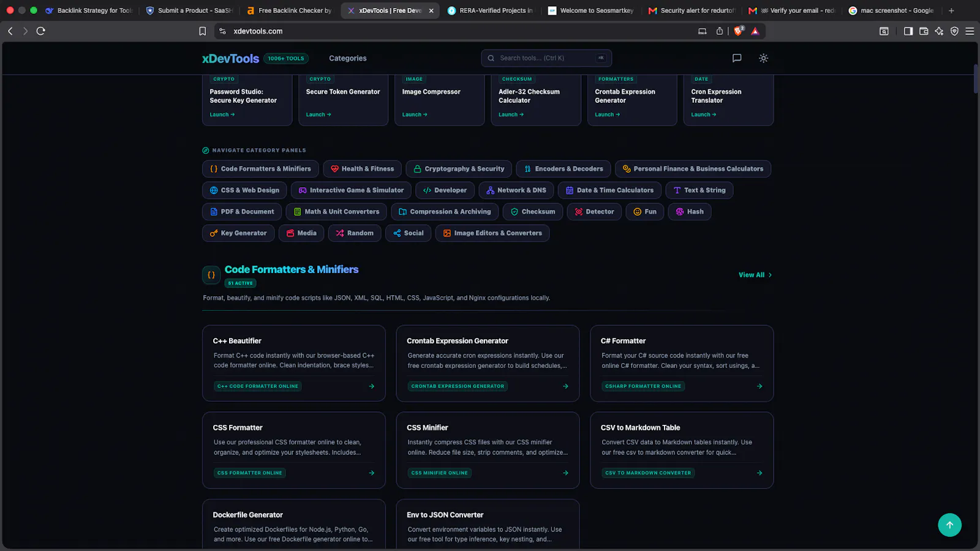The image size is (980, 551).
Task: Click the Brave Rewards triangle icon
Action: (x=755, y=31)
